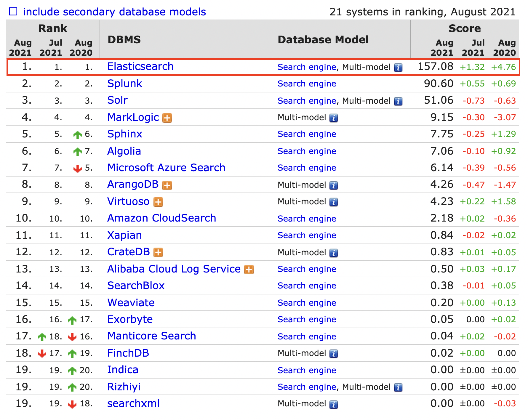Open include secondary database models link
The image size is (528, 420).
click(114, 12)
